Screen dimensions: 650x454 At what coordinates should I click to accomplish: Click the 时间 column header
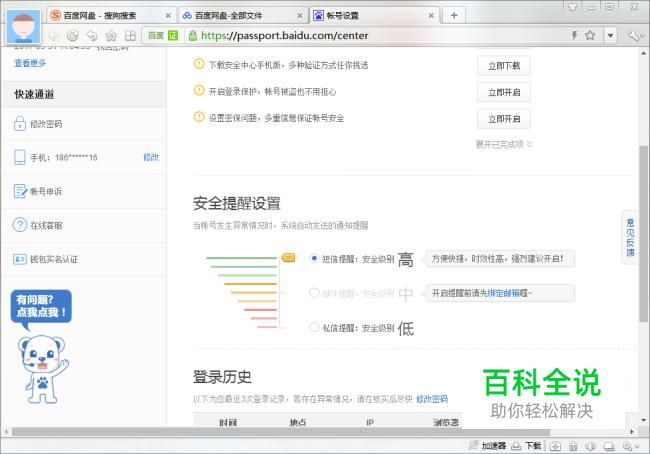228,422
